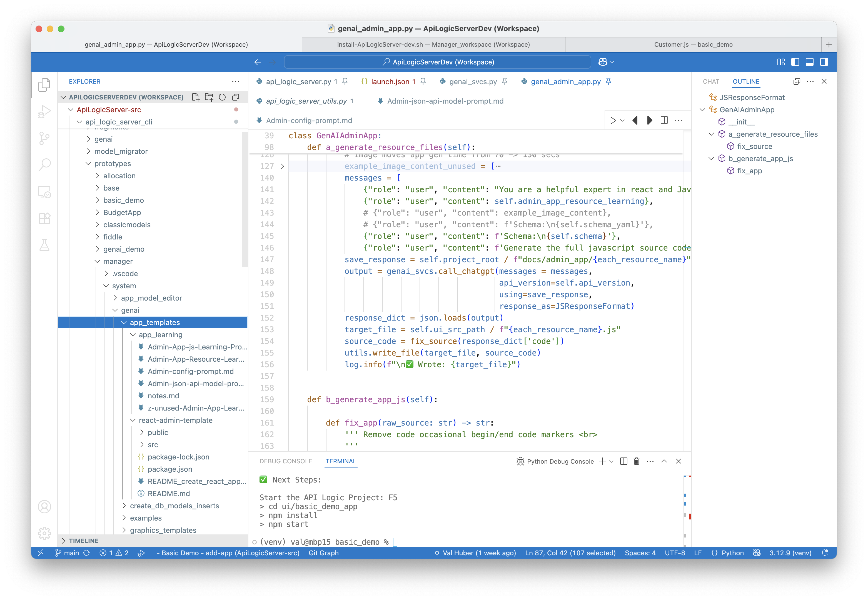The image size is (868, 600).
Task: Unpin the launch.json tab
Action: [x=423, y=82]
